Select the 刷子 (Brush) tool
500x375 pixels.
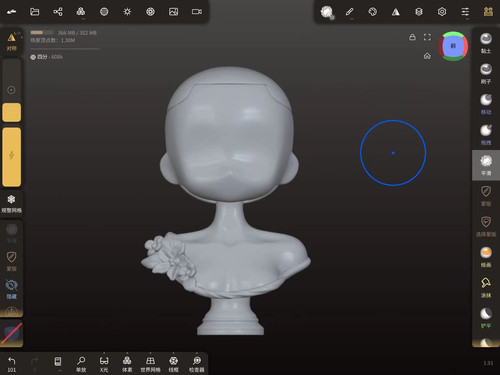(486, 74)
